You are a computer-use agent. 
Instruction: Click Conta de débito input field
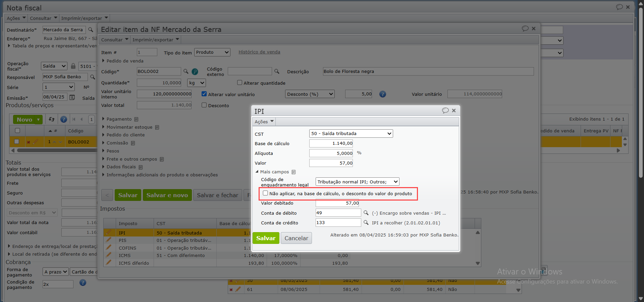338,213
